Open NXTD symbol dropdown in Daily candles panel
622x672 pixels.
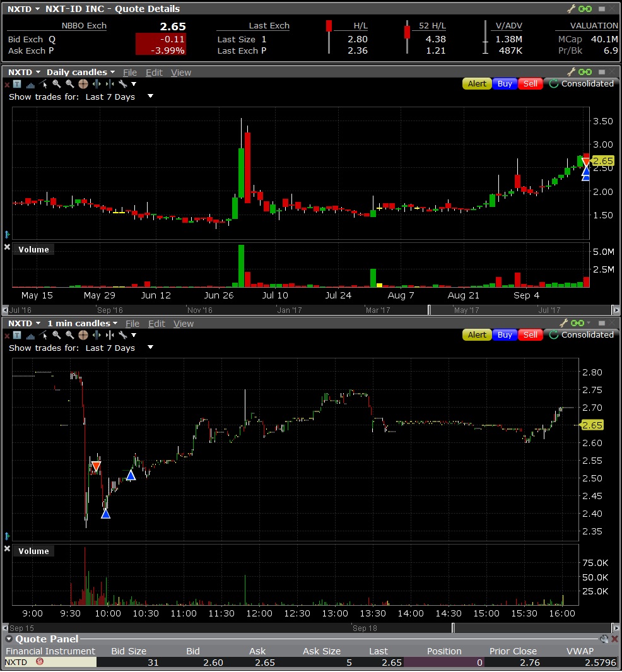click(38, 73)
